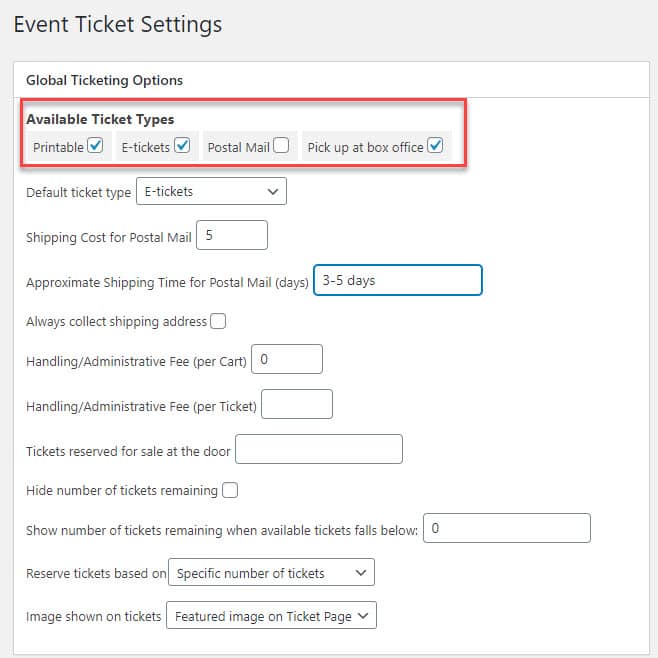
Task: Uncheck the Printable ticket type checkbox
Action: click(x=96, y=146)
